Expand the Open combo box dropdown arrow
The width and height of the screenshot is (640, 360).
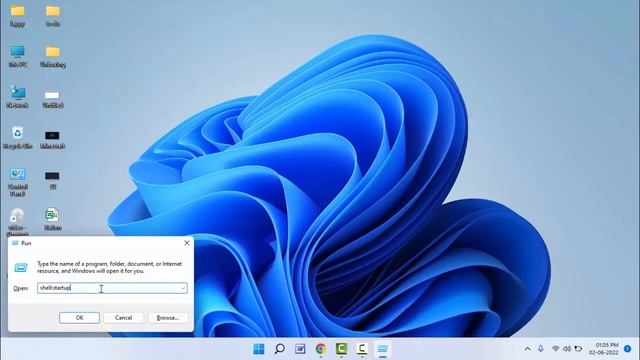point(183,288)
